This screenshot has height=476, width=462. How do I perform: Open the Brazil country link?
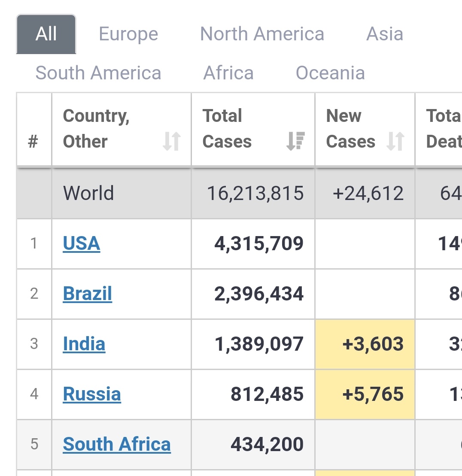88,294
